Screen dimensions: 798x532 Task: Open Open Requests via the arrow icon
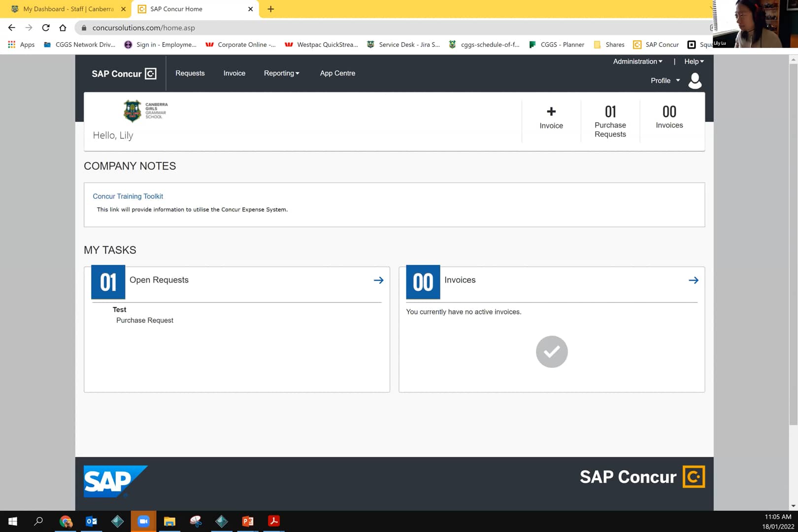[378, 280]
